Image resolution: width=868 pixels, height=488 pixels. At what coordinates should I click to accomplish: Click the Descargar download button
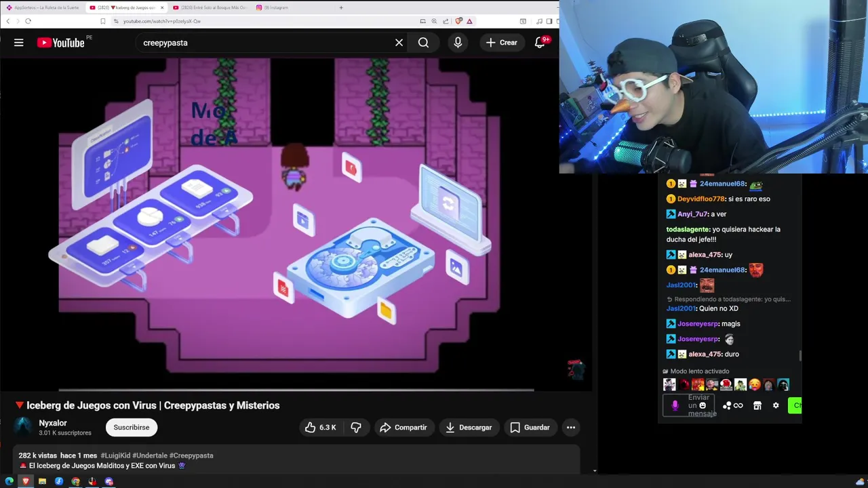469,428
